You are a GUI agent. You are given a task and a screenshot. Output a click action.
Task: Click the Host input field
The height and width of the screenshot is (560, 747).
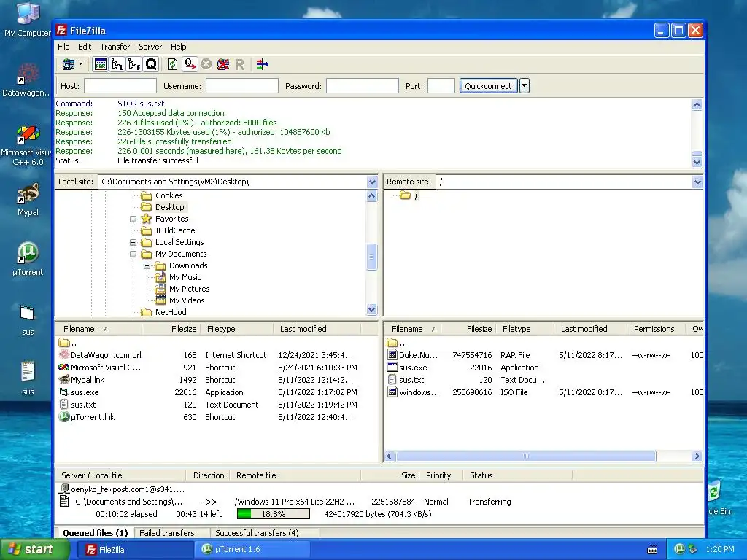coord(120,86)
